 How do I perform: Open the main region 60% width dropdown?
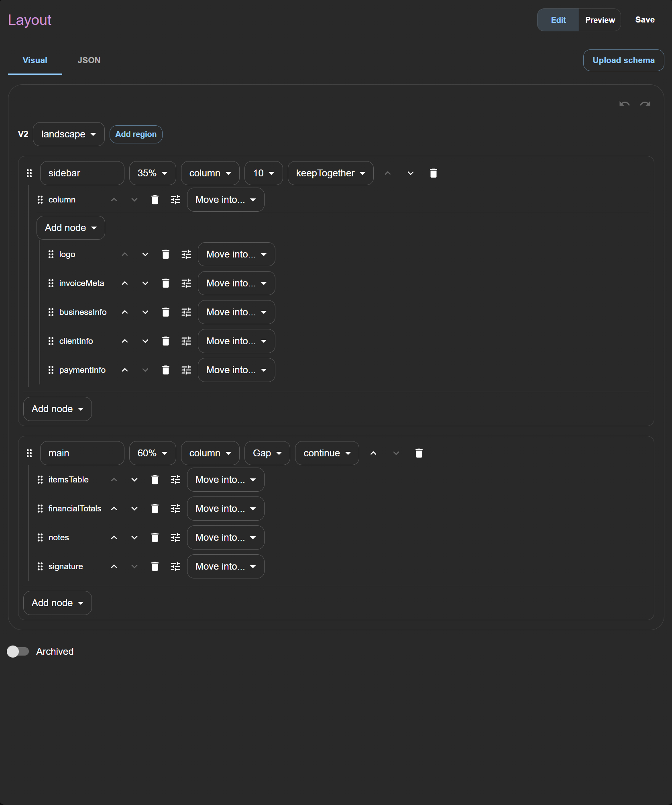click(153, 453)
